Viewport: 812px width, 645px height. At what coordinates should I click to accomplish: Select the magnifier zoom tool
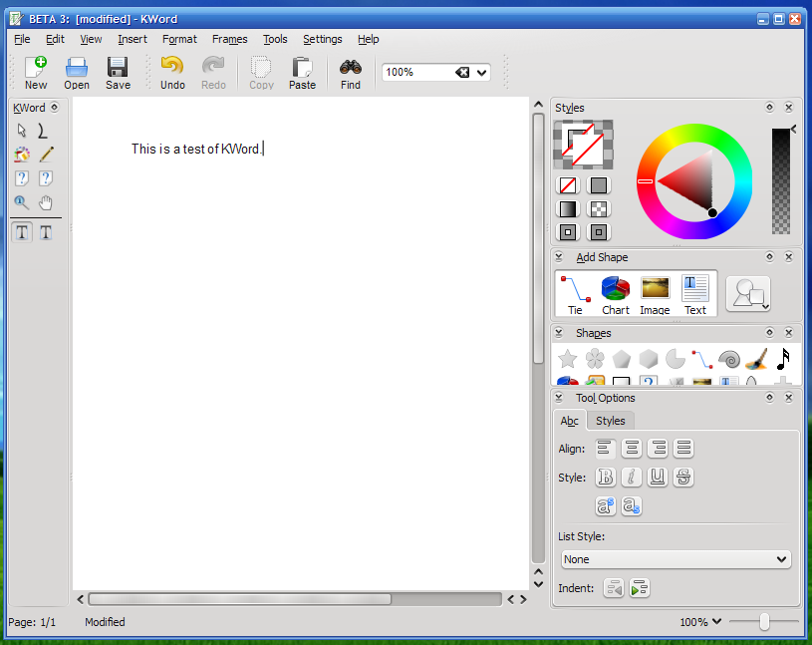(22, 202)
